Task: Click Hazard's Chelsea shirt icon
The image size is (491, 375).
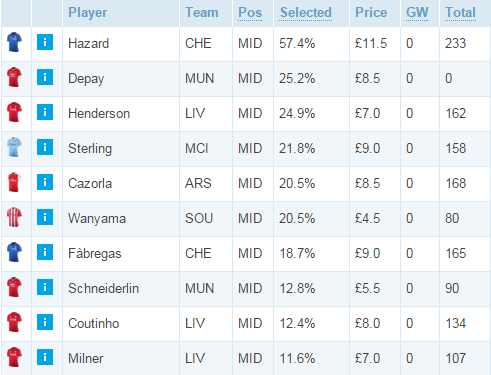Action: [14, 42]
